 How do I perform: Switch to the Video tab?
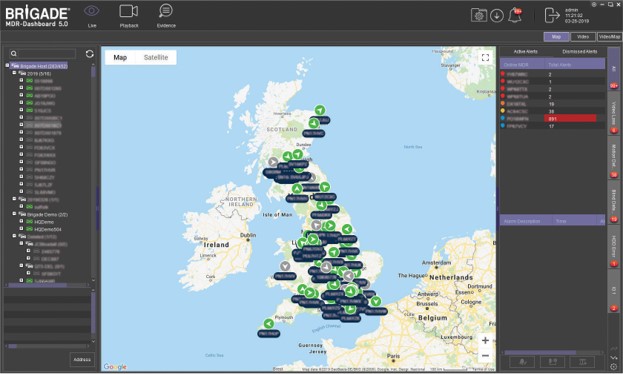click(x=582, y=37)
